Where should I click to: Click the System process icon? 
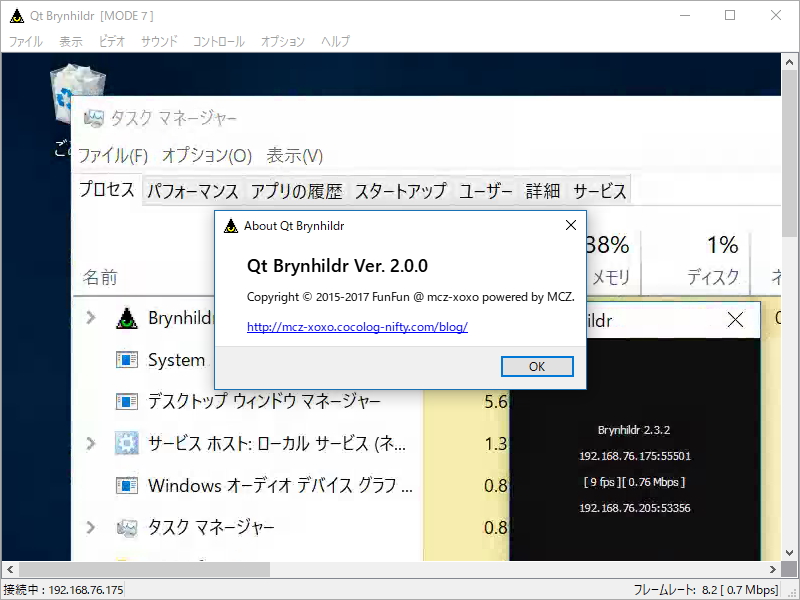(126, 359)
